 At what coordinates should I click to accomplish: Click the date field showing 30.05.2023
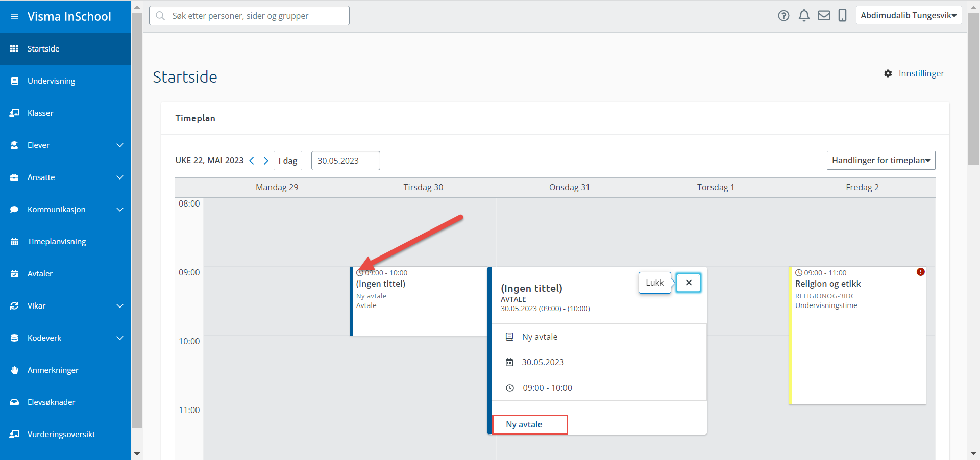(x=345, y=161)
